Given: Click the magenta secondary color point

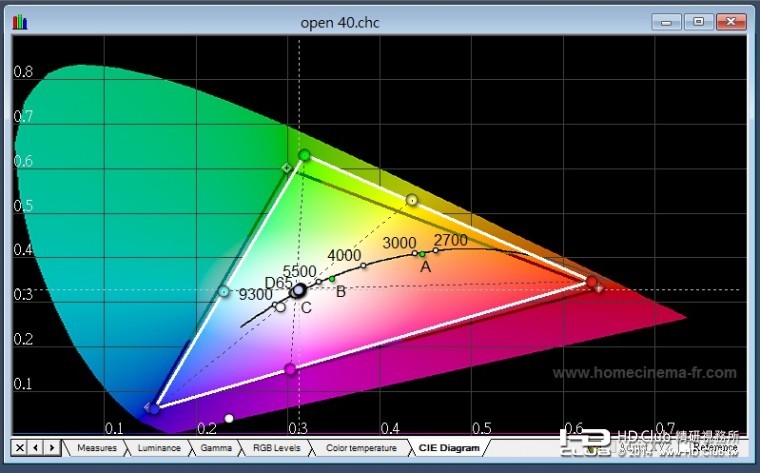Looking at the screenshot, I should point(290,369).
